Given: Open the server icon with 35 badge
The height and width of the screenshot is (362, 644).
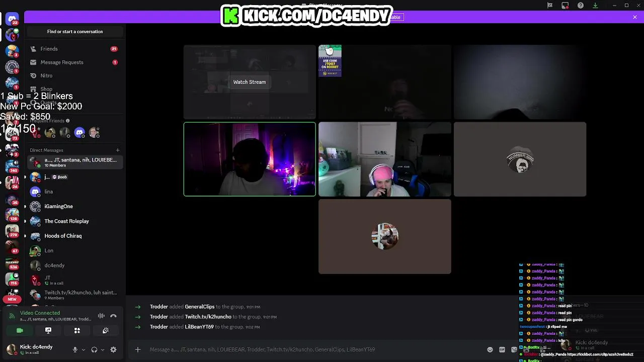Looking at the screenshot, I should point(12,198).
